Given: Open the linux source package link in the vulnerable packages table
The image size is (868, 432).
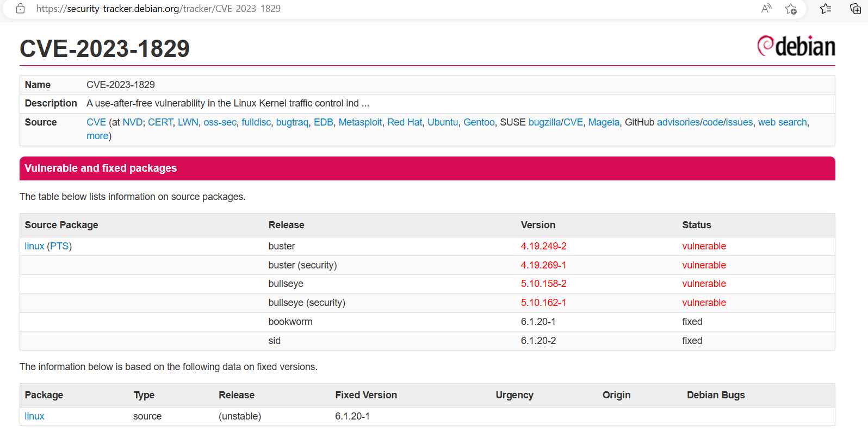Looking at the screenshot, I should [x=34, y=246].
